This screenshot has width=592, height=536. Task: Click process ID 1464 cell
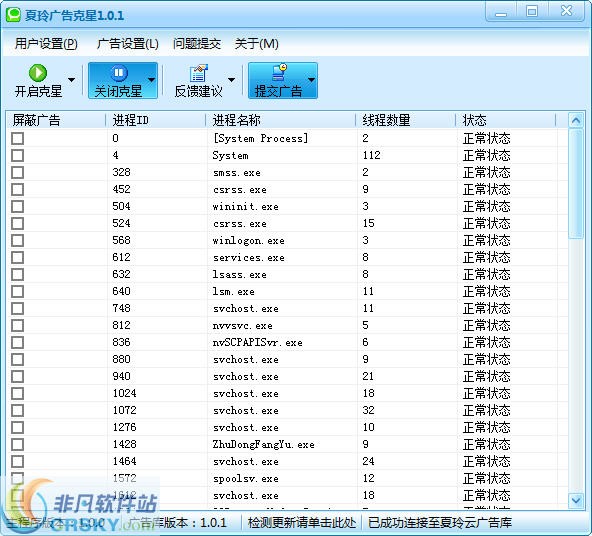pos(124,461)
